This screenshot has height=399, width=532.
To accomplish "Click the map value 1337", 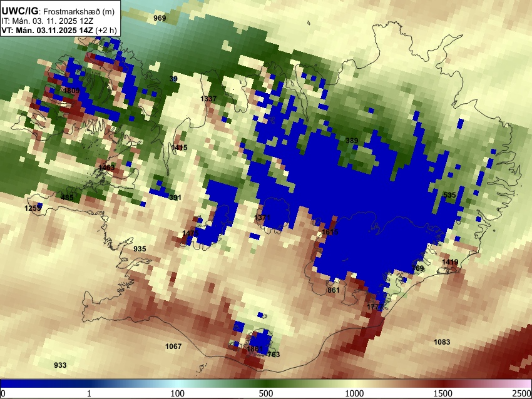I will [x=208, y=99].
